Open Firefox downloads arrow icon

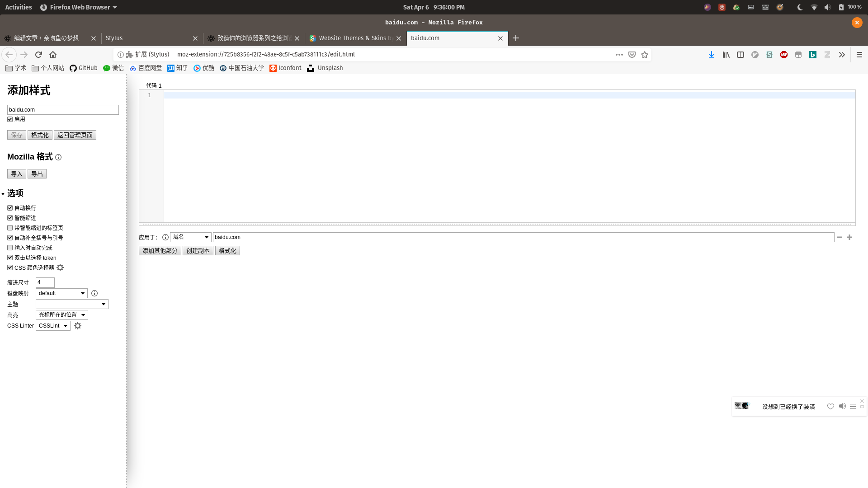coord(712,55)
